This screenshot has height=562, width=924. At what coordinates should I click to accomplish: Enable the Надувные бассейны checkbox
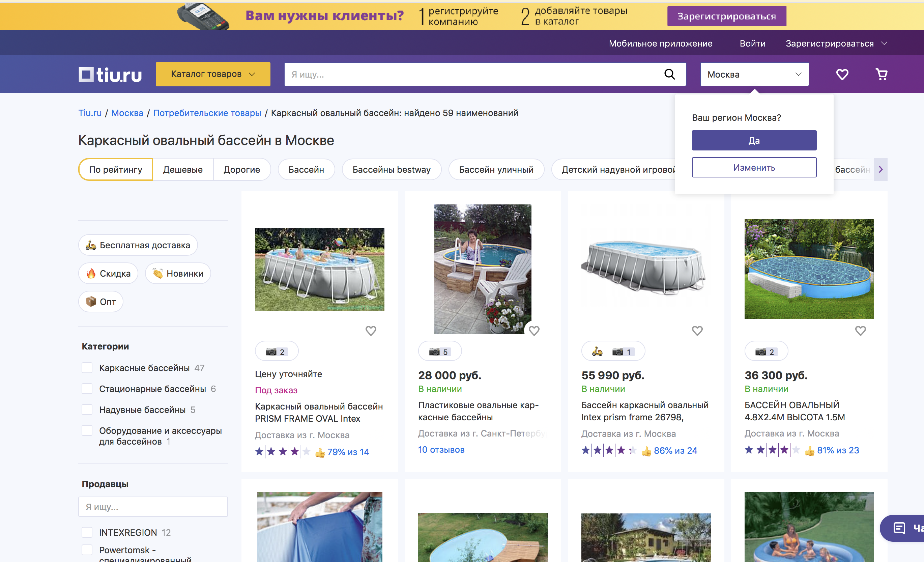[x=87, y=409]
